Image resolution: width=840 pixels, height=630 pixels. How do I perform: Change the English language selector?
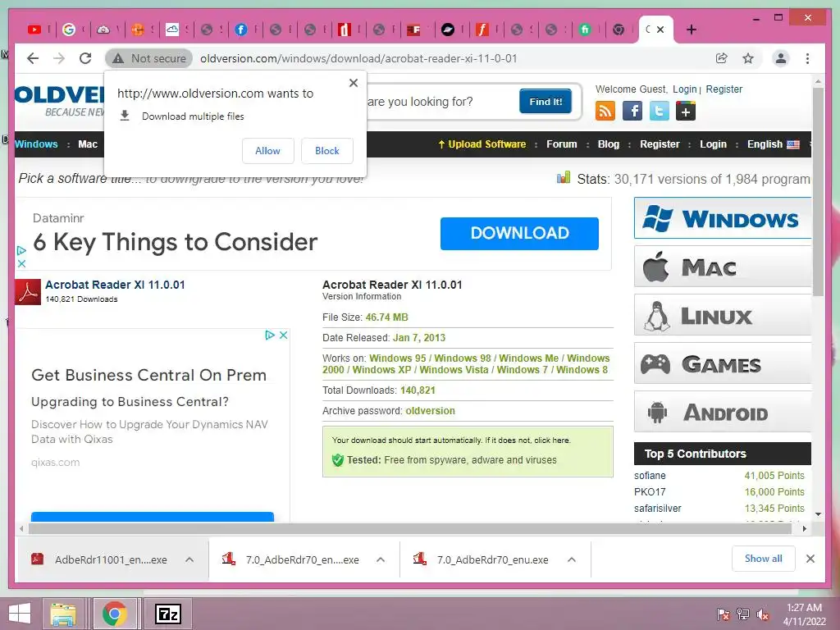tap(773, 144)
